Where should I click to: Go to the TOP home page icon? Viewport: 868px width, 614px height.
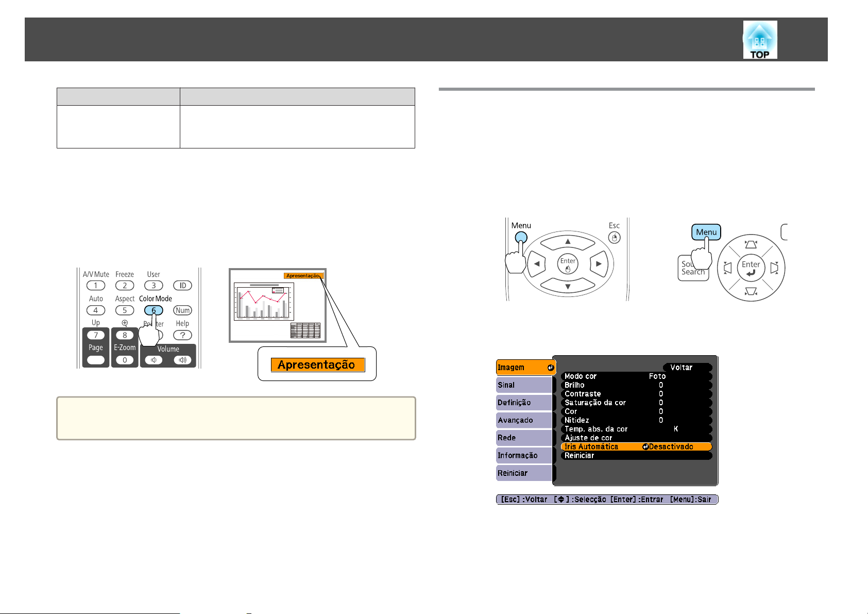(760, 40)
